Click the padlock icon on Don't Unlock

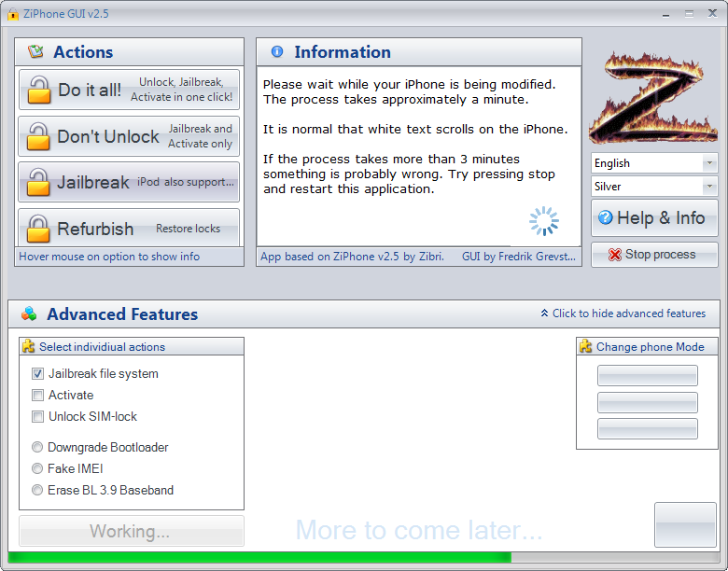point(38,136)
